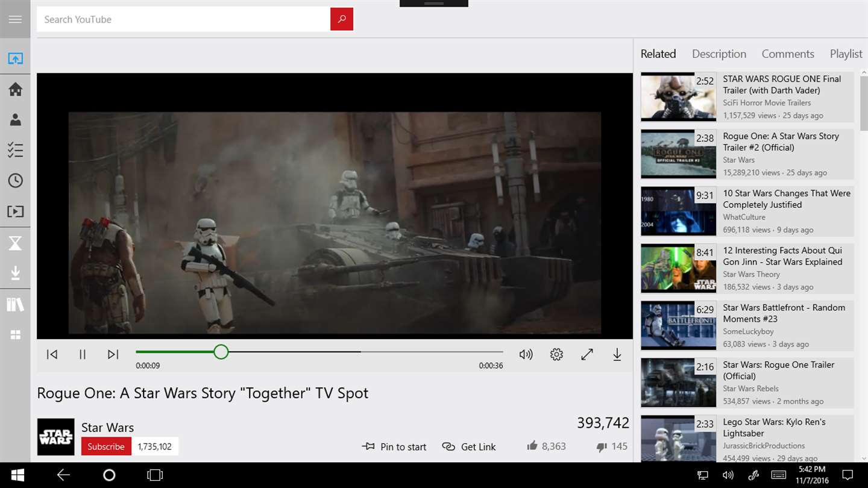Open Task View on taskbar

155,475
